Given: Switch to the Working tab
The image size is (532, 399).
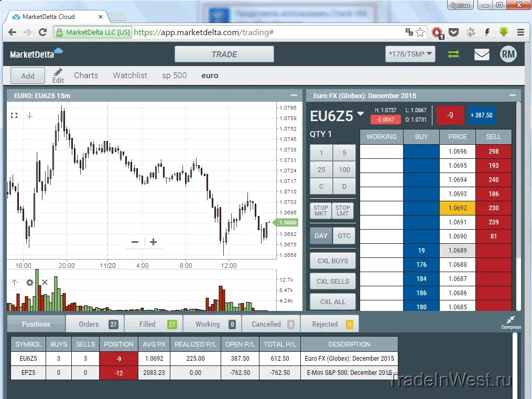Looking at the screenshot, I should click(x=212, y=324).
